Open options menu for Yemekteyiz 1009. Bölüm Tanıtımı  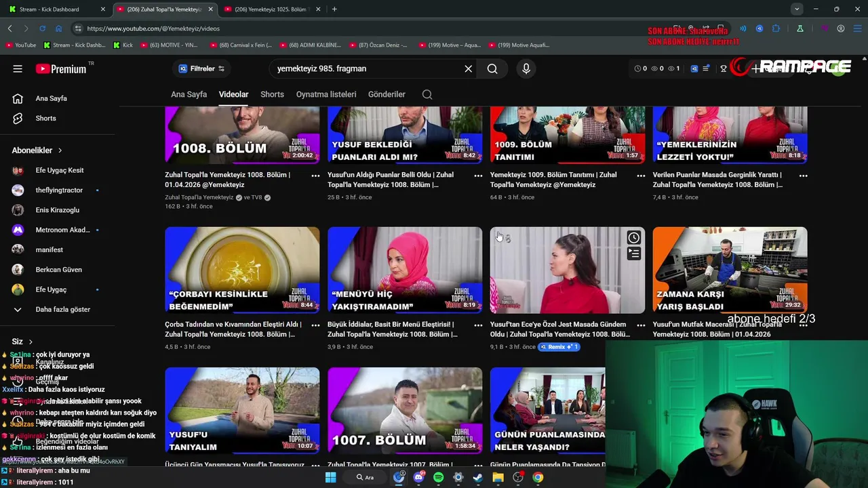click(641, 176)
